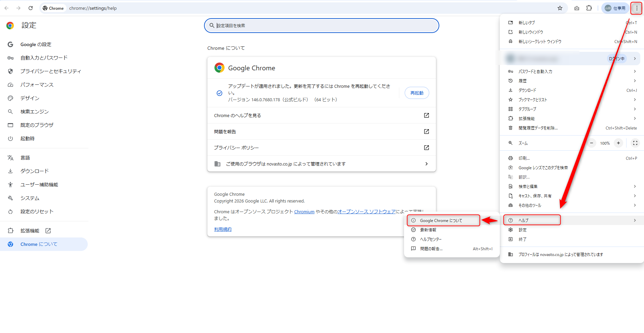Expand パスワードと自動入力 submenu
Image resolution: width=644 pixels, height=333 pixels.
(572, 71)
